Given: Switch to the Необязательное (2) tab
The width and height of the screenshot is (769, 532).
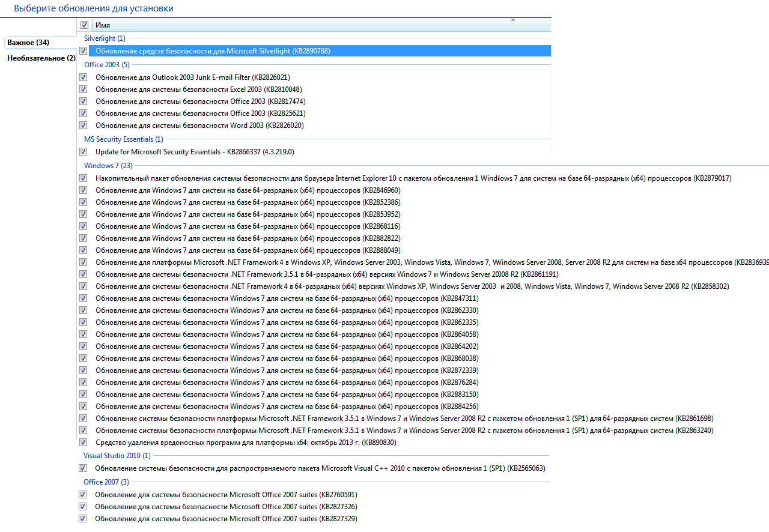Looking at the screenshot, I should (x=41, y=58).
